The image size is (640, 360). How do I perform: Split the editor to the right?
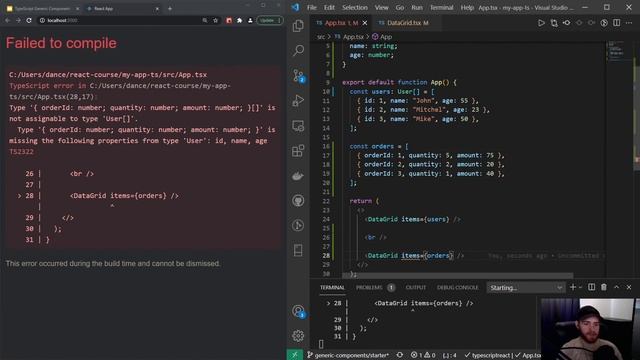coord(617,23)
